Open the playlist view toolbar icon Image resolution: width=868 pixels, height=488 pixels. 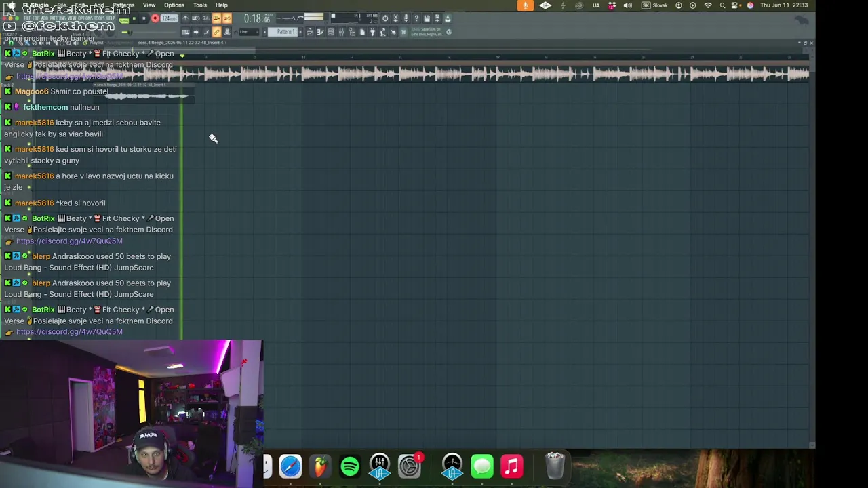[x=310, y=32]
